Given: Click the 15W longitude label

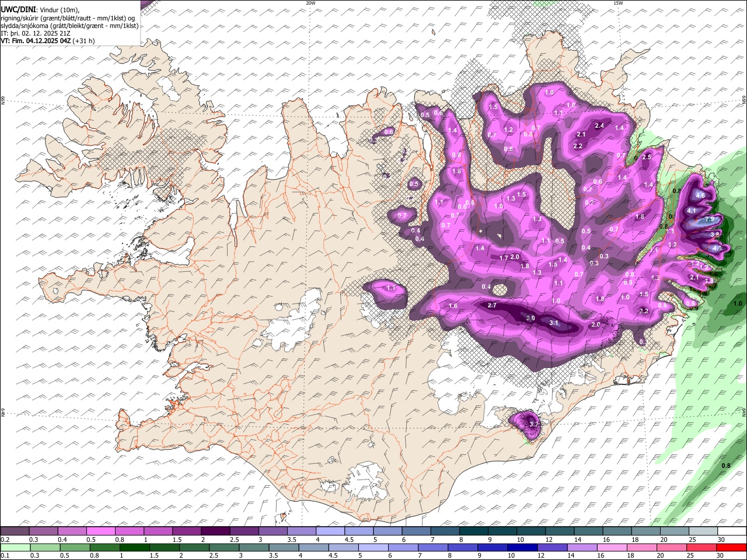Looking at the screenshot, I should click(x=618, y=3).
